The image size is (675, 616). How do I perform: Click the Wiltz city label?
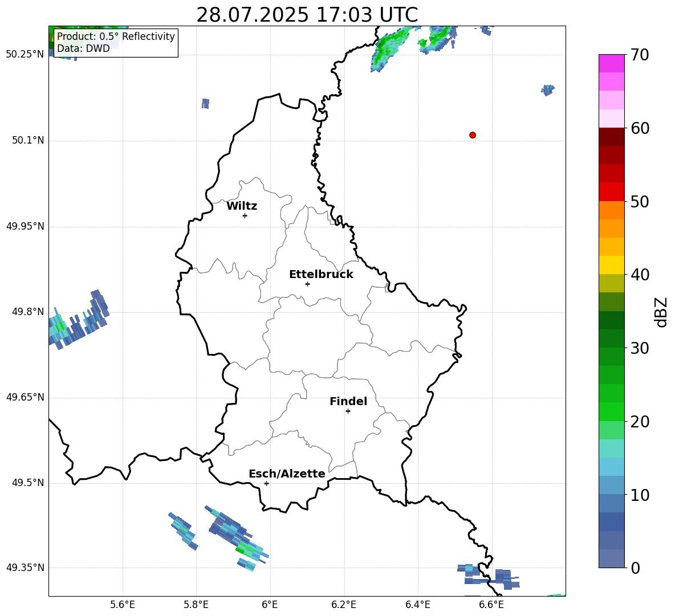coord(242,206)
